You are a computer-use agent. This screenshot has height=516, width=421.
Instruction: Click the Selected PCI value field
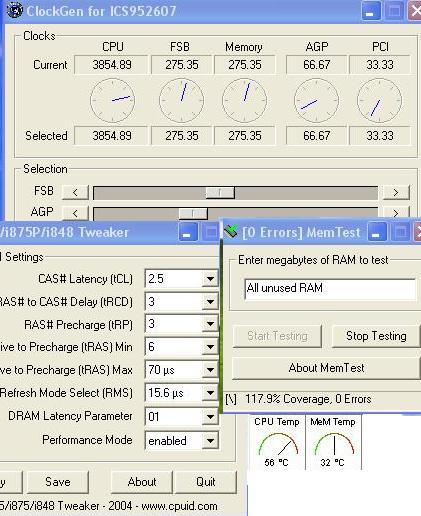point(380,136)
